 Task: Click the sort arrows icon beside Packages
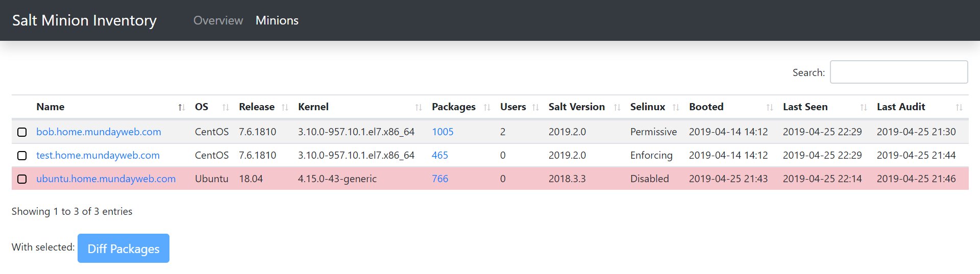pyautogui.click(x=487, y=107)
